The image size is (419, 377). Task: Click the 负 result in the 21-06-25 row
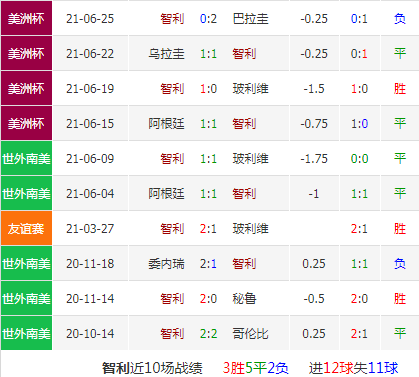(x=400, y=19)
